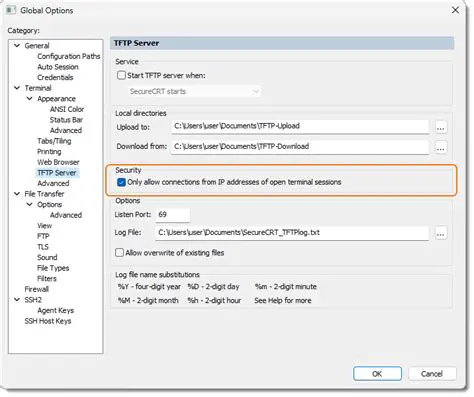Select Advanced under Appearance
Image resolution: width=474 pixels, height=397 pixels.
pos(66,130)
